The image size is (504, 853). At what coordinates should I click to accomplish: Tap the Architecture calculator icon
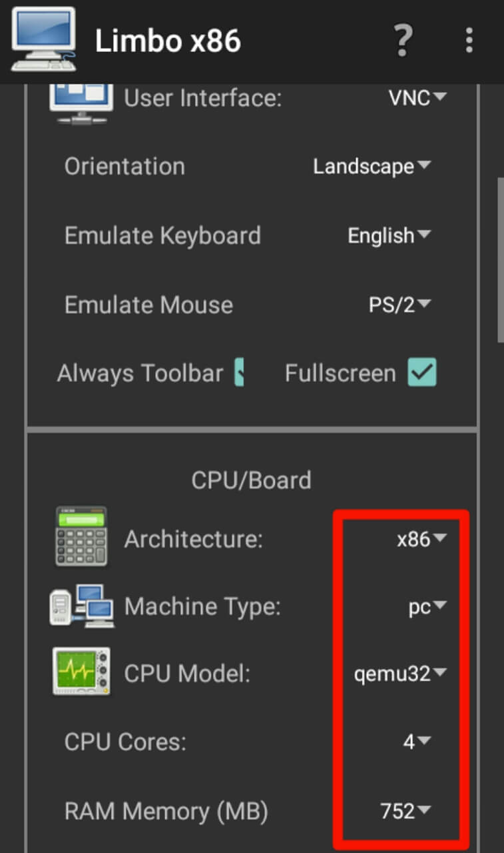(81, 537)
